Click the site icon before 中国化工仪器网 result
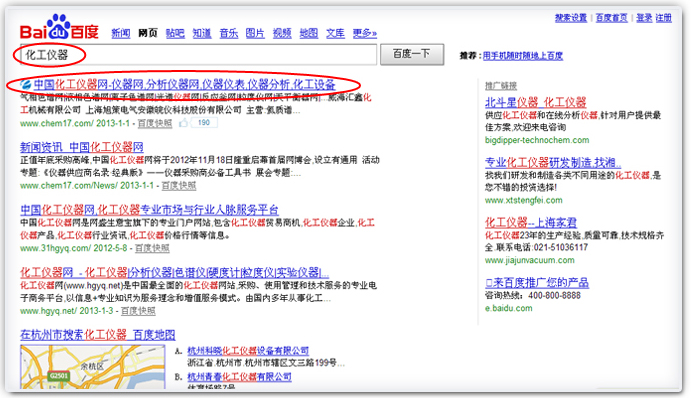Viewport: 691px width, 398px height. (x=26, y=84)
